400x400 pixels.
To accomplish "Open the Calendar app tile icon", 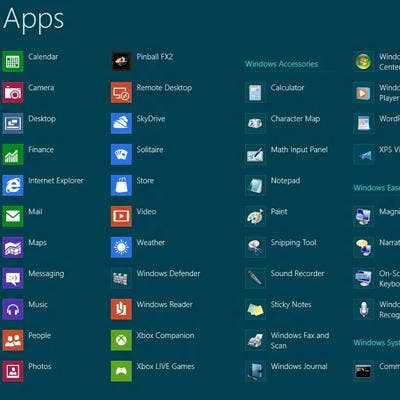I will click(x=13, y=61).
